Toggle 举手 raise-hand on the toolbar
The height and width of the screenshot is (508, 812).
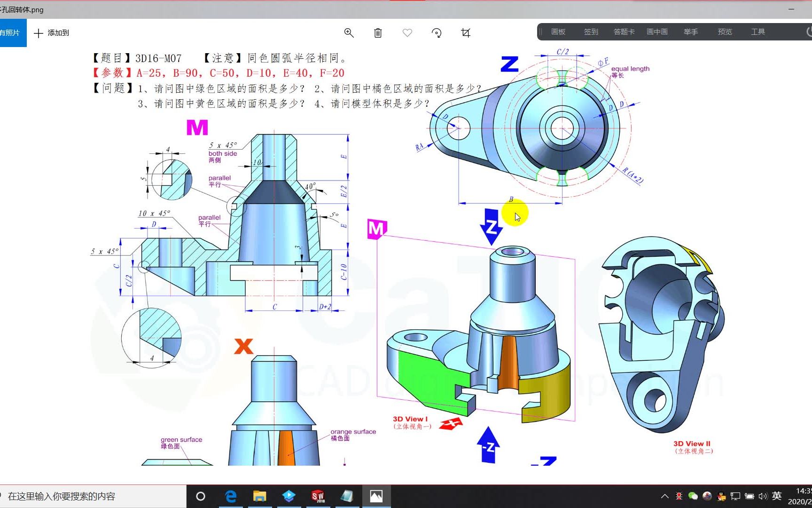690,32
